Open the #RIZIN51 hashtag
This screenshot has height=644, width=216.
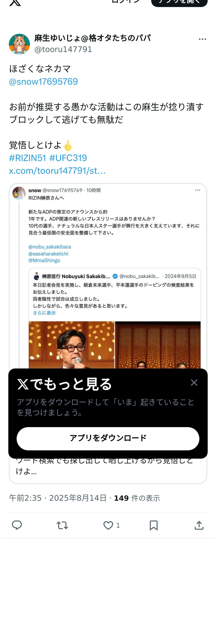28,158
